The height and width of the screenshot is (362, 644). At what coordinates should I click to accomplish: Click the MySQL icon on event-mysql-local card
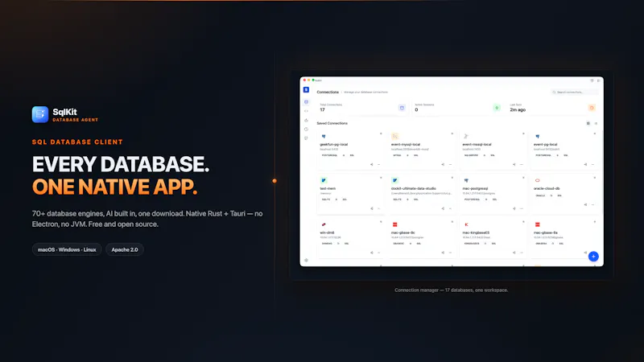(x=394, y=136)
